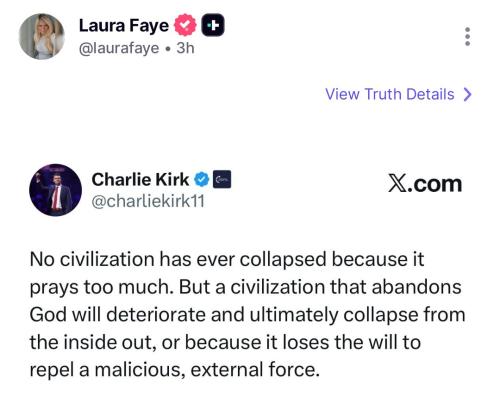Open Laura Faye's profile picture
Viewport: 500px width, 415px height.
point(42,36)
